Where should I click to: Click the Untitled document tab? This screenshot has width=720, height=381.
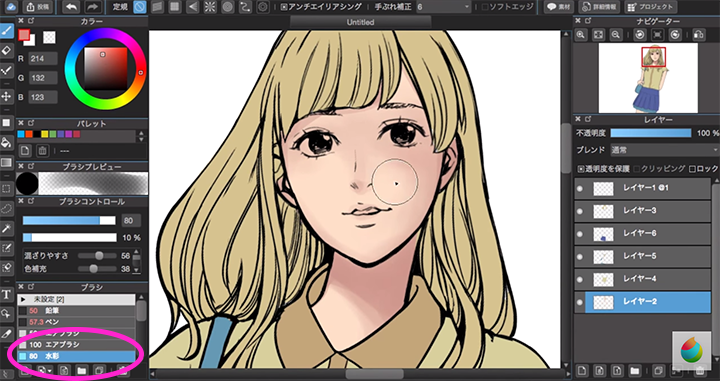[360, 22]
